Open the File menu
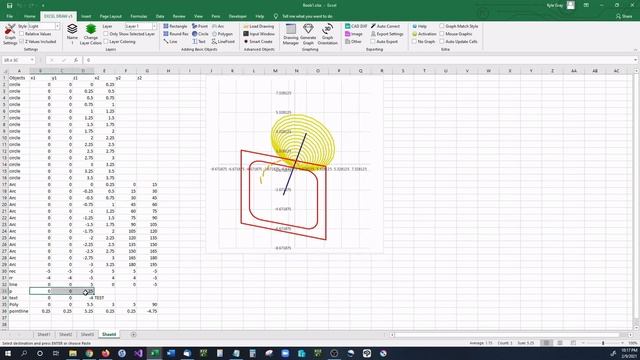Viewport: 640px width, 360px height. click(9, 16)
